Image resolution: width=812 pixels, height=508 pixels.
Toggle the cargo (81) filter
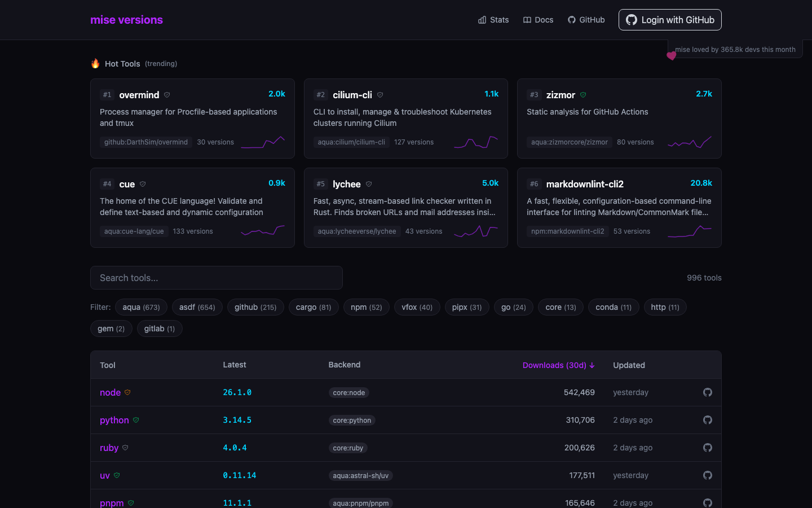[x=314, y=307]
